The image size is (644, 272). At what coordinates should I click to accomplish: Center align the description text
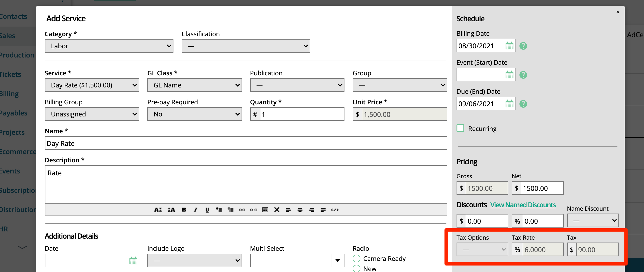pos(300,210)
